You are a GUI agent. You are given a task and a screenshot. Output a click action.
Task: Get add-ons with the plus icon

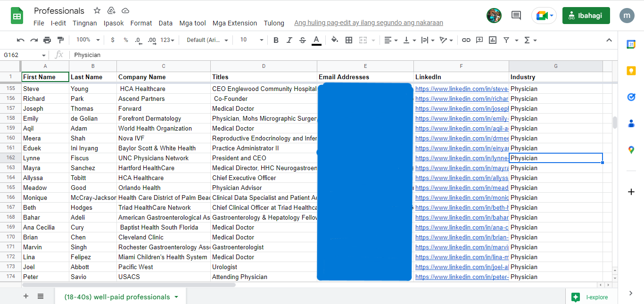631,192
